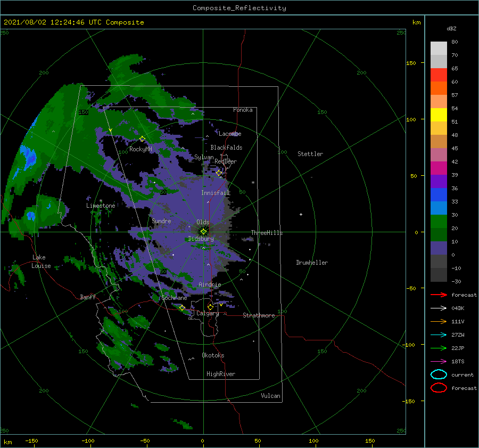Click the Innisfail city label

point(216,193)
